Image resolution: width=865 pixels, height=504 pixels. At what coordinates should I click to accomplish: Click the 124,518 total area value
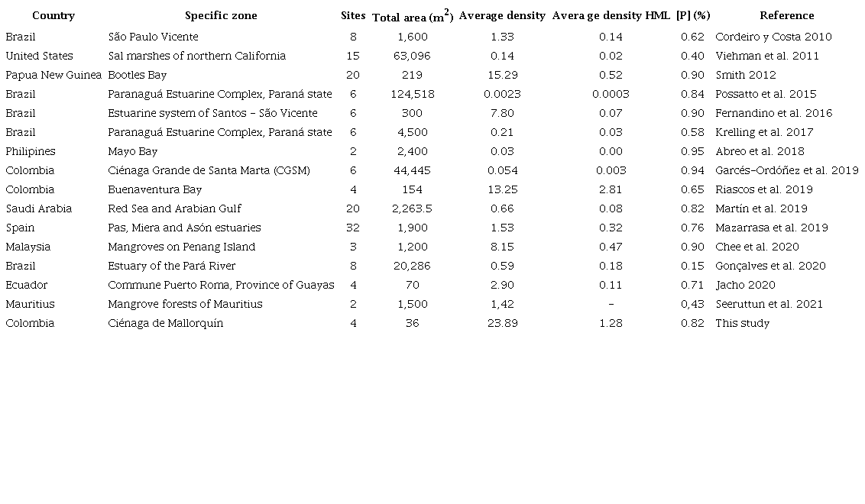pyautogui.click(x=412, y=94)
